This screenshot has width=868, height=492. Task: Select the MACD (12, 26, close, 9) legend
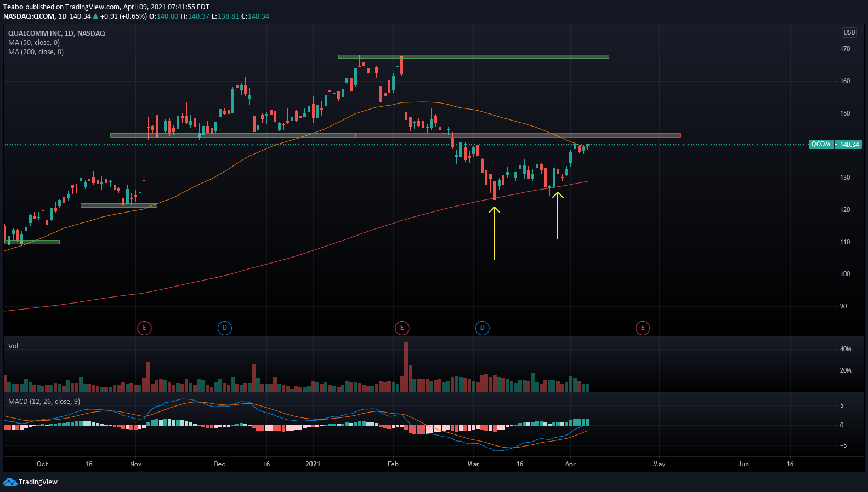pos(44,402)
